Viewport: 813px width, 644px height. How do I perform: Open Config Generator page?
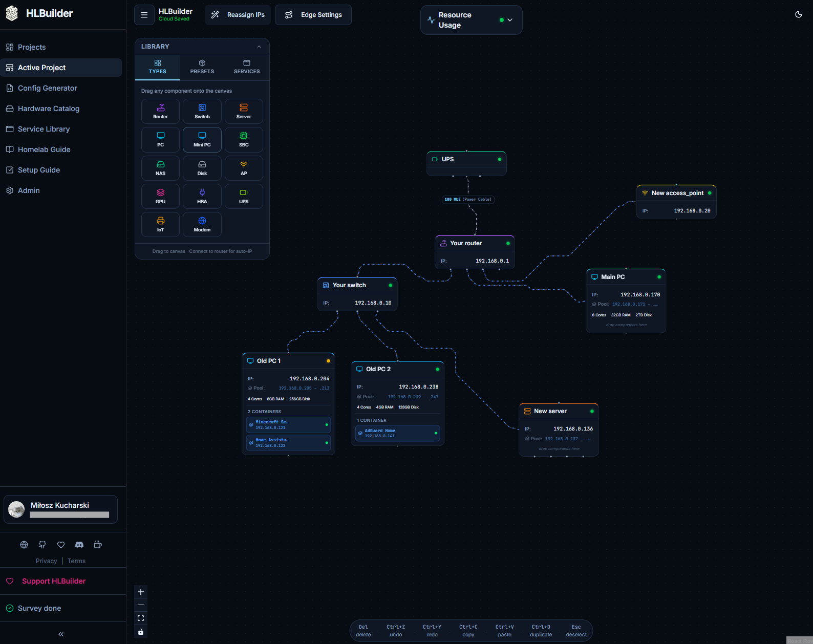click(61, 88)
